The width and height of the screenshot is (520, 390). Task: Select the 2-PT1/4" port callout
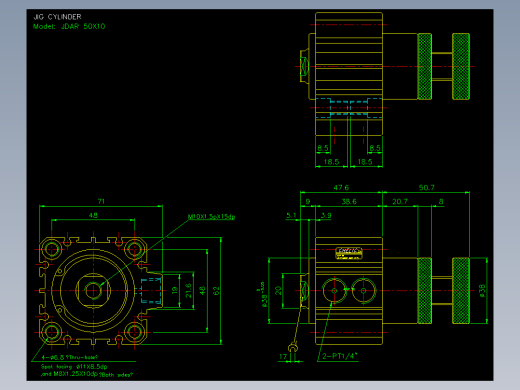[340, 356]
